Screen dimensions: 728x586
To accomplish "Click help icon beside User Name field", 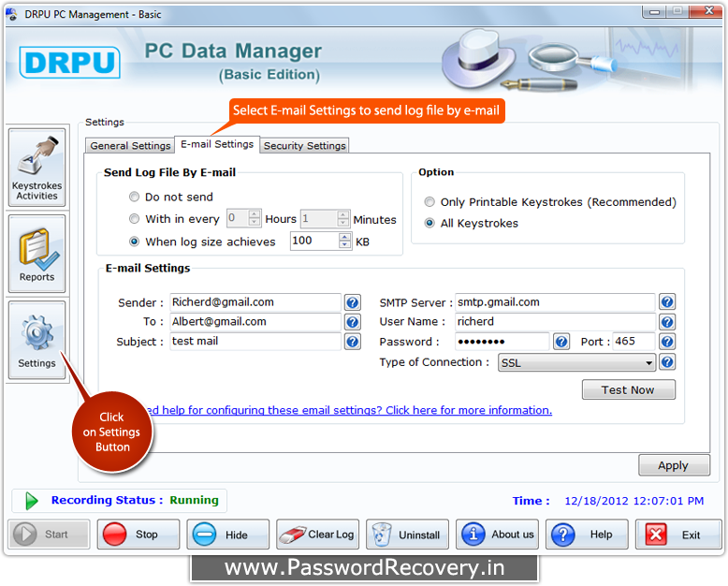I will coord(667,322).
